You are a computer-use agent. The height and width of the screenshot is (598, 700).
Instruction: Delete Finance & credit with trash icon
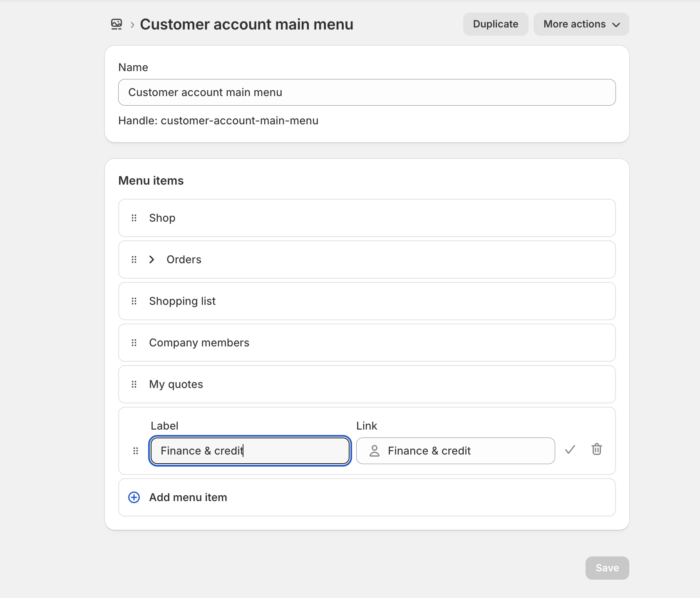[596, 449]
